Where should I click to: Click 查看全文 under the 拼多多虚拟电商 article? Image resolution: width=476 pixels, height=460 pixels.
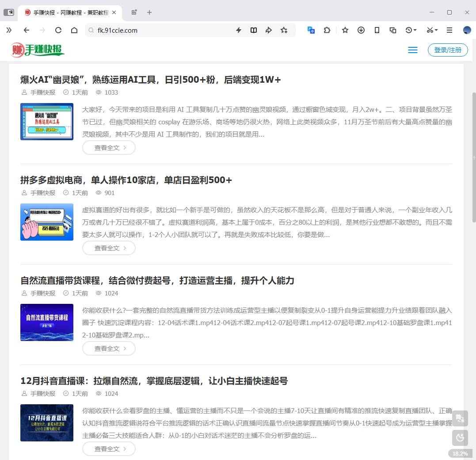pyautogui.click(x=109, y=248)
